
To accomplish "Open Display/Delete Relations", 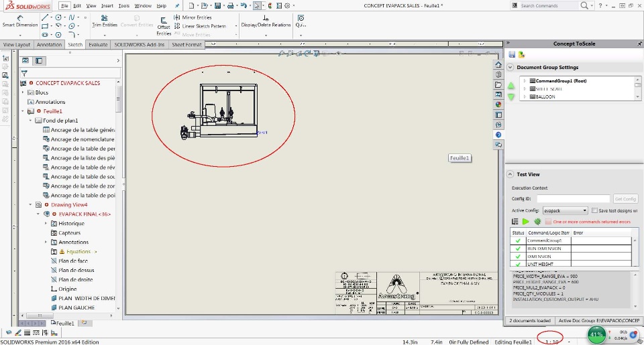I will [266, 21].
